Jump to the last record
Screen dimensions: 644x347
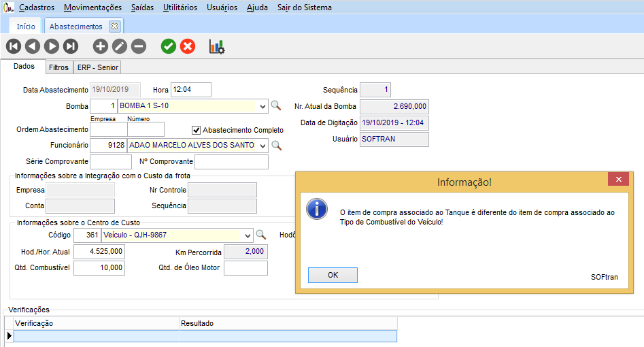click(71, 46)
